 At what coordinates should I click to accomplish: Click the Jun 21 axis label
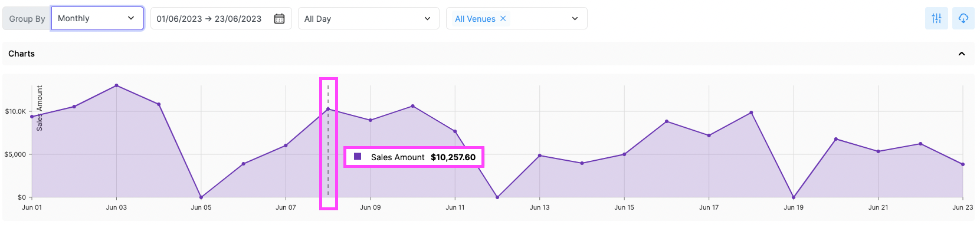coord(878,207)
